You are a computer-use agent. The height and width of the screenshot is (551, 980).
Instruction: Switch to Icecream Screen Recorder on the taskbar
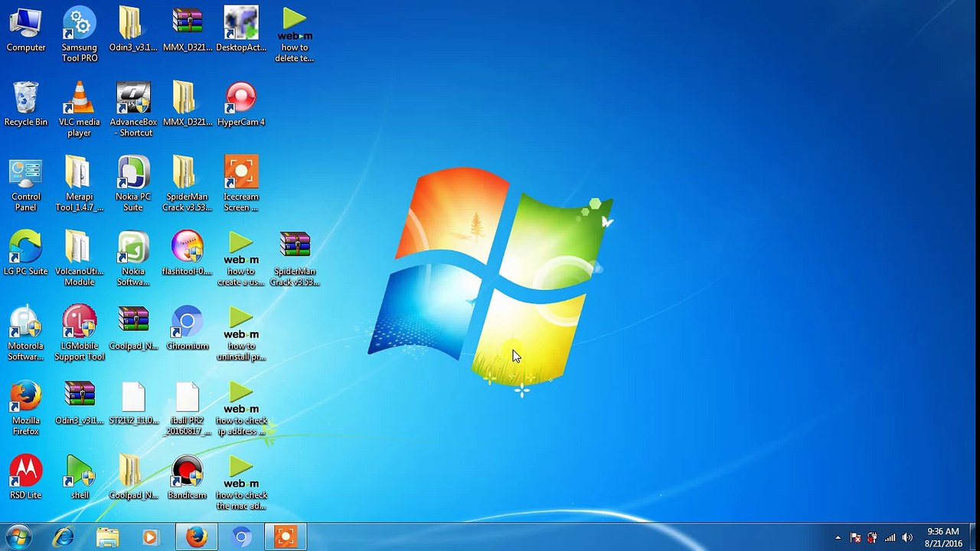(x=286, y=537)
